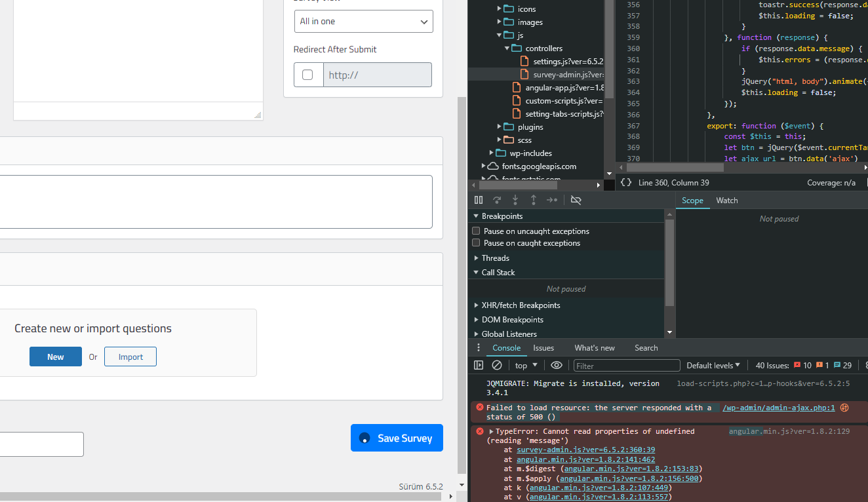Screen dimensions: 868x502
Task: Click the Step out debugger icon
Action: click(534, 200)
